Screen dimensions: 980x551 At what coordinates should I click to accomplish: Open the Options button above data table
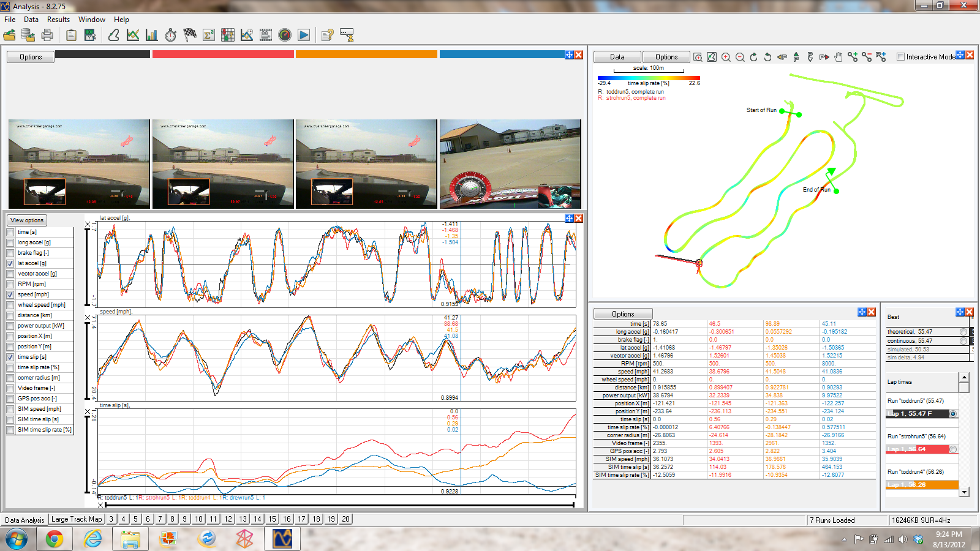coord(623,314)
